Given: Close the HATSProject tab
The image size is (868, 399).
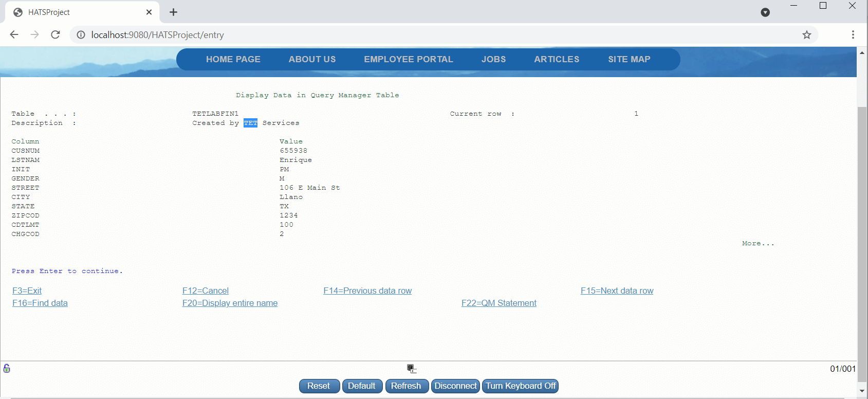Looking at the screenshot, I should (149, 12).
